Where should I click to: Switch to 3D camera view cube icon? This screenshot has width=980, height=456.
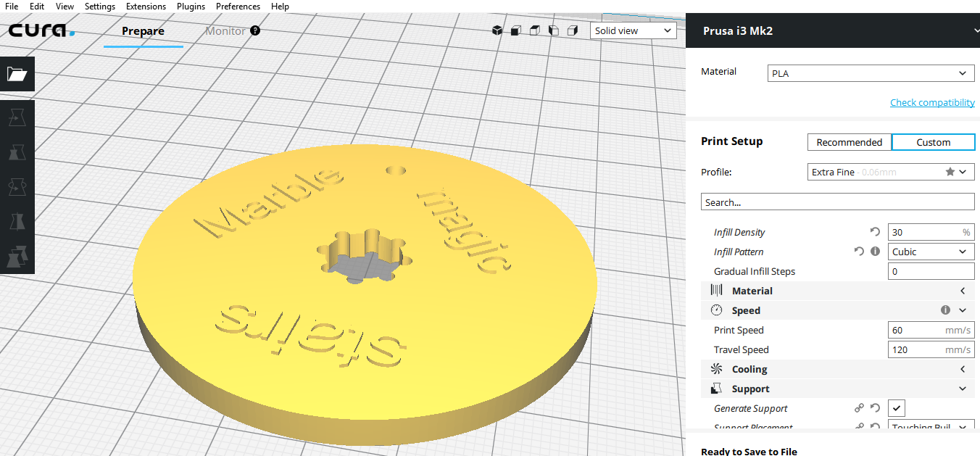497,30
